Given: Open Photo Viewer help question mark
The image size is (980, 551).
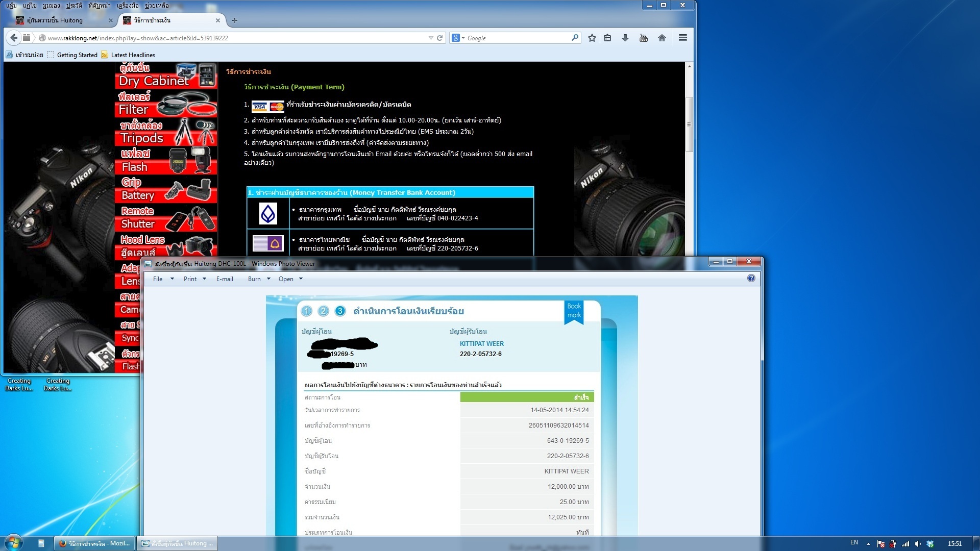Looking at the screenshot, I should coord(751,278).
